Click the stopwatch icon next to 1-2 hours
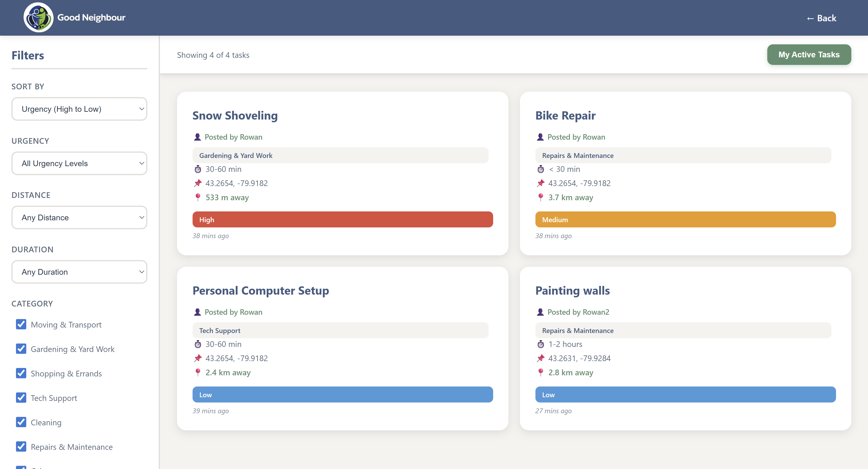 click(x=540, y=344)
